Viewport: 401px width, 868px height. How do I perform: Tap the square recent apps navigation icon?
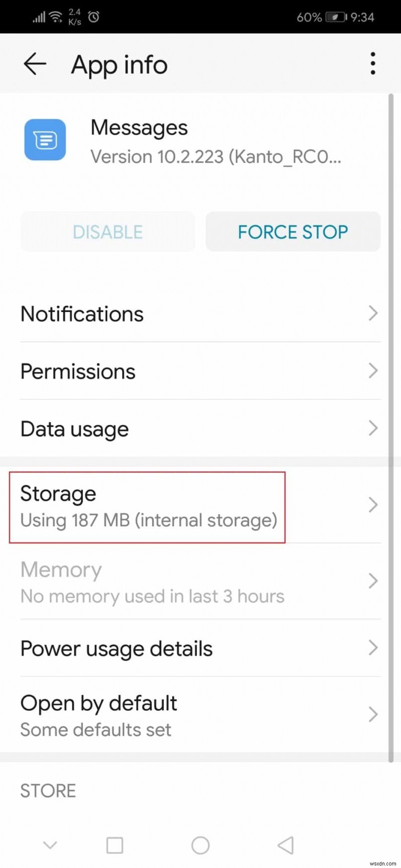(x=114, y=845)
